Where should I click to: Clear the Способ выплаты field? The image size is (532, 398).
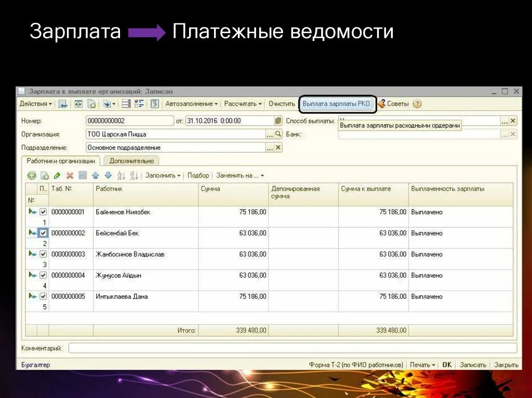(x=513, y=121)
